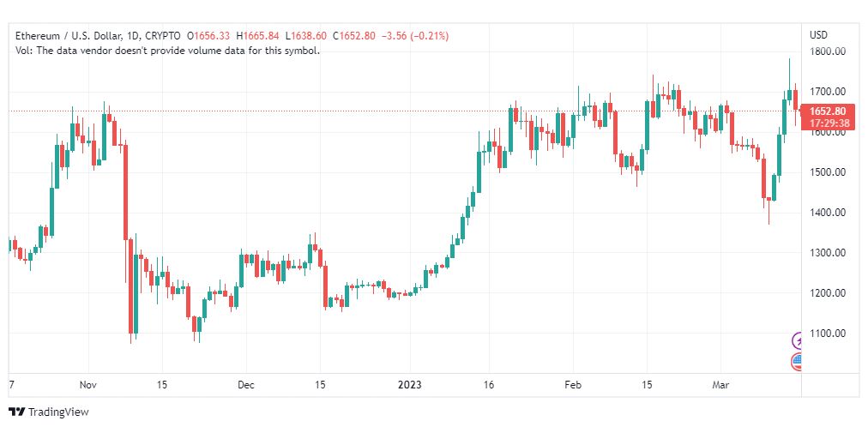Click the 1400.00 level on price scale
868x427 pixels.
(828, 213)
